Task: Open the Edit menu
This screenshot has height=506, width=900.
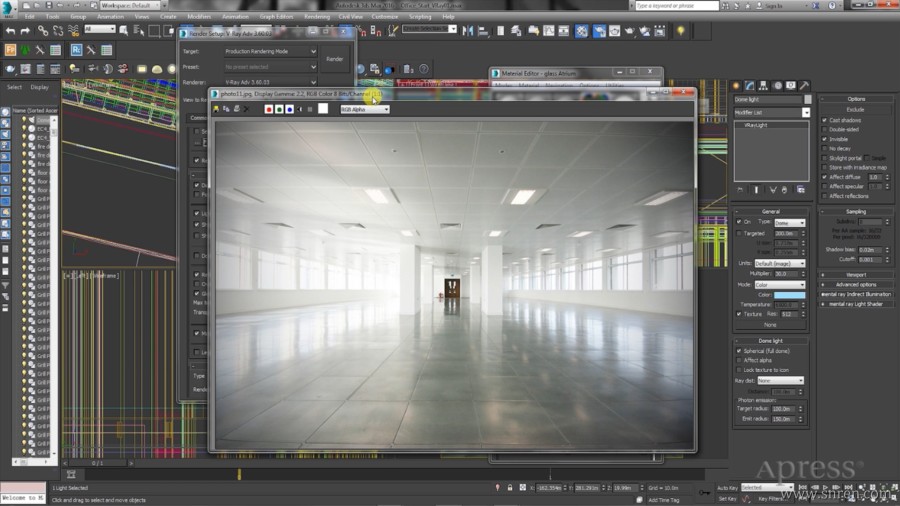Action: tap(29, 17)
